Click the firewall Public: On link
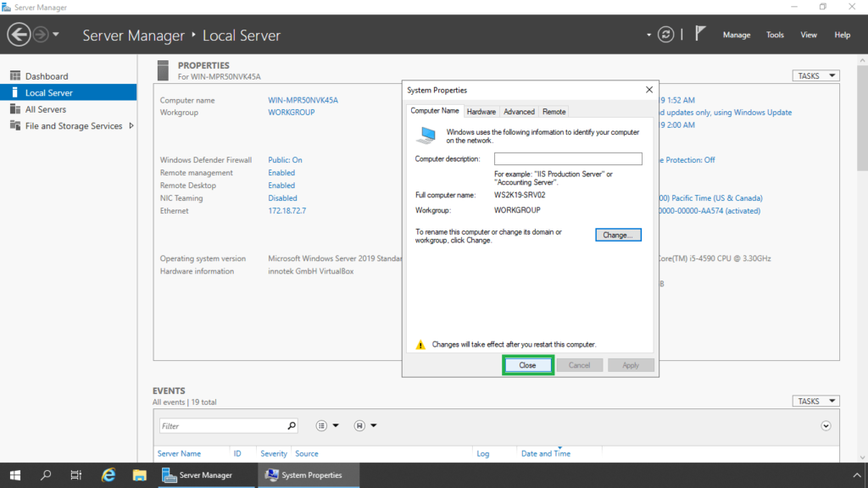Image resolution: width=868 pixels, height=488 pixels. click(285, 160)
